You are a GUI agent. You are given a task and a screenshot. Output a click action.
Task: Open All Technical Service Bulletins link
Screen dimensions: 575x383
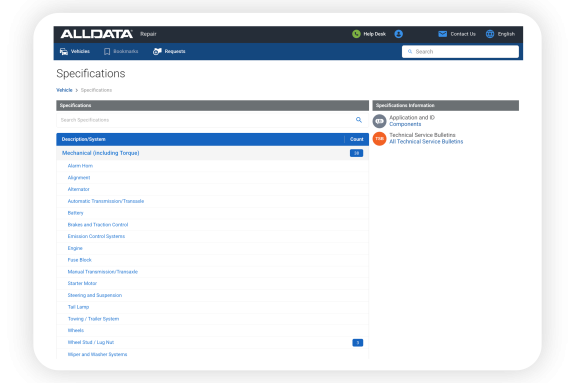coord(426,142)
